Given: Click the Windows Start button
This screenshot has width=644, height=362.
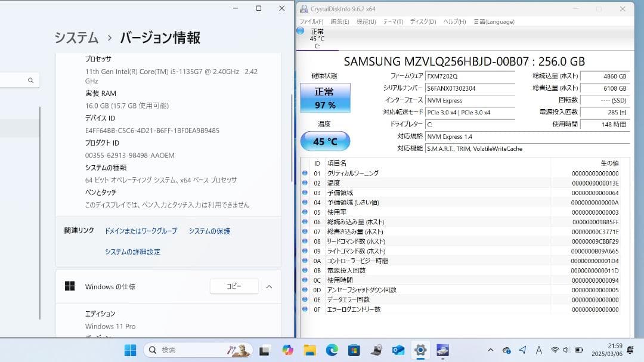Looking at the screenshot, I should click(130, 351).
